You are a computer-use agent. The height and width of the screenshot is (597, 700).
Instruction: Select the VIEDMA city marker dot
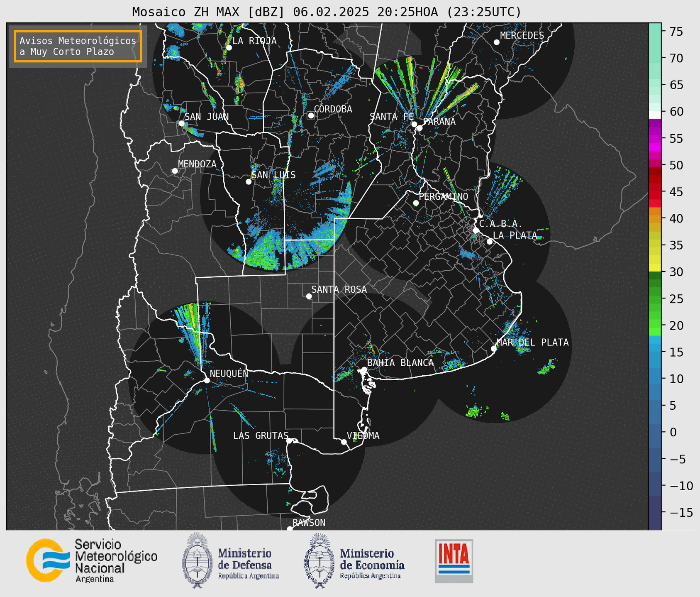click(344, 442)
